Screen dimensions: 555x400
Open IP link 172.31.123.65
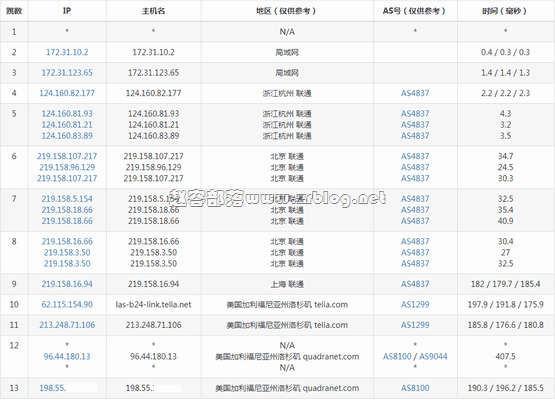(67, 73)
